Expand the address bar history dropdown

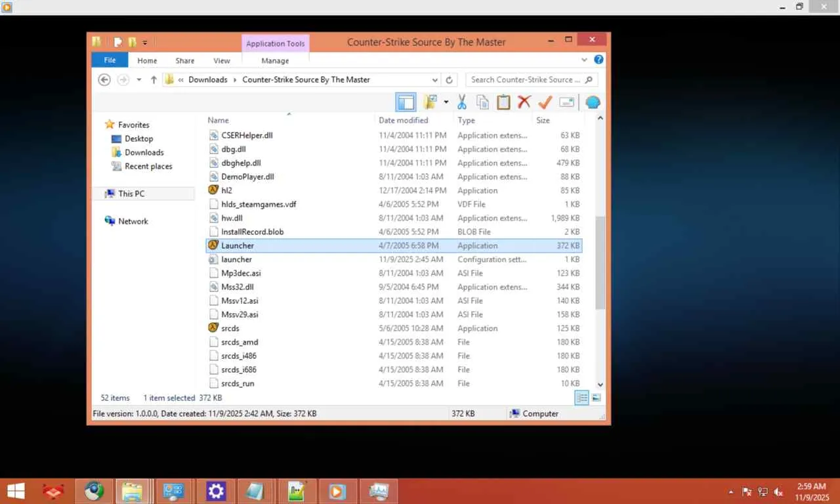click(434, 79)
